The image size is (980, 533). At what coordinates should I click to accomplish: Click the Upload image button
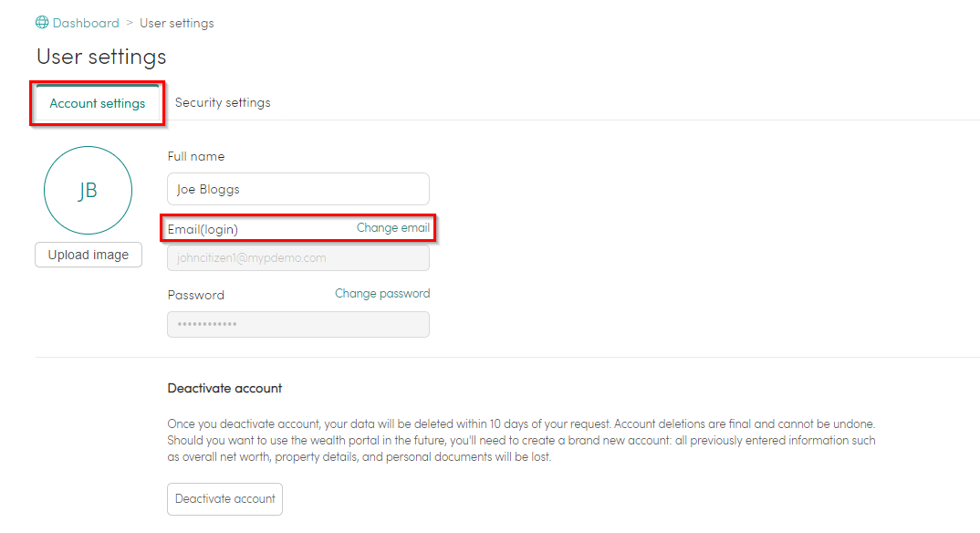point(89,255)
